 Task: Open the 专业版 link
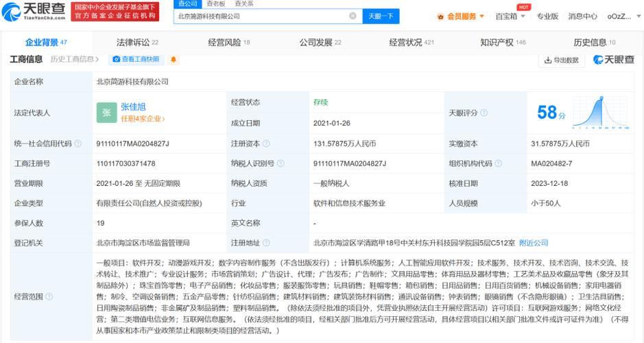point(547,16)
